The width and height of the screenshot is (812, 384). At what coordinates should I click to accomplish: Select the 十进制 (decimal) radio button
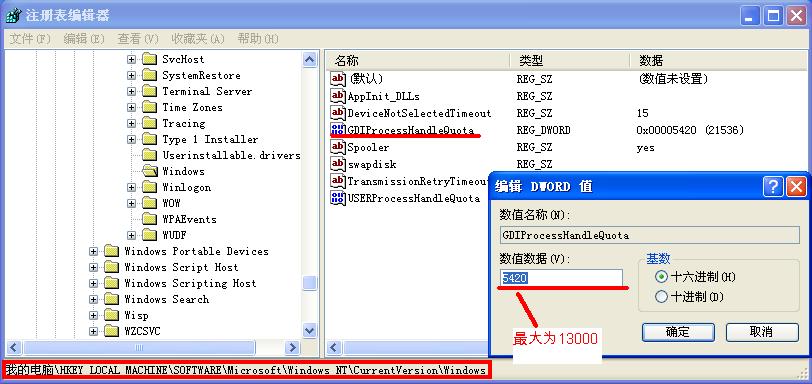coord(661,297)
